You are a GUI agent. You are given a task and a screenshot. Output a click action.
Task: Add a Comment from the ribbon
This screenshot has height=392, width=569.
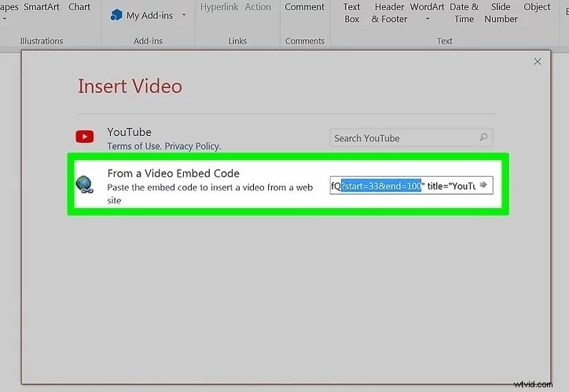click(x=304, y=7)
